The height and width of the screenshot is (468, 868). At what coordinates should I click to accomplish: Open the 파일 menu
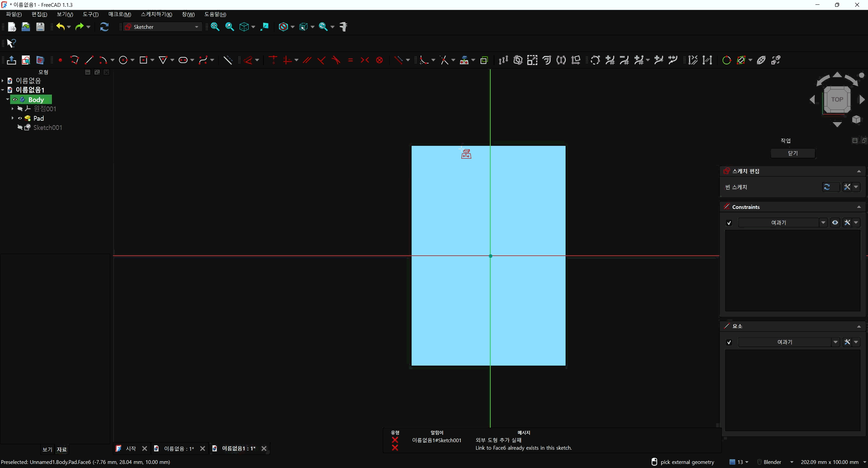14,14
